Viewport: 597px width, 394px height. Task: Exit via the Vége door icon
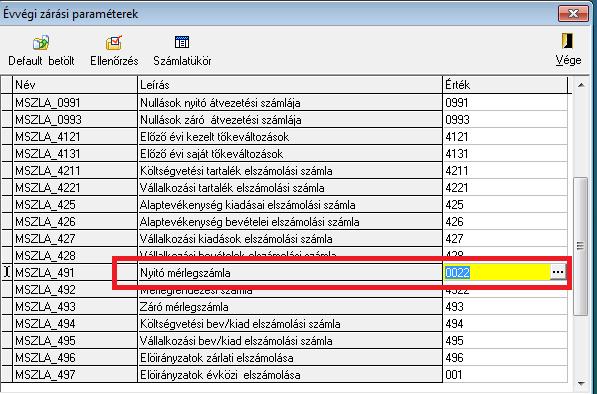point(568,50)
